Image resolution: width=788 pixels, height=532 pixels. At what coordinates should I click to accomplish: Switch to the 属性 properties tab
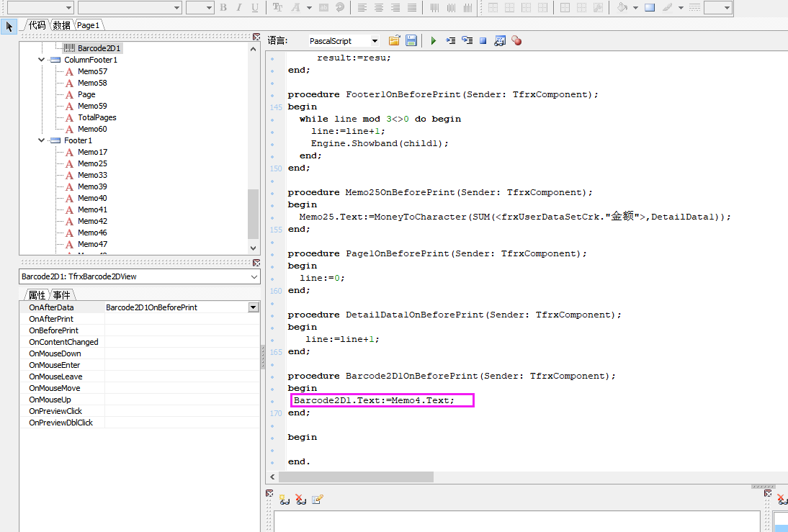point(37,295)
